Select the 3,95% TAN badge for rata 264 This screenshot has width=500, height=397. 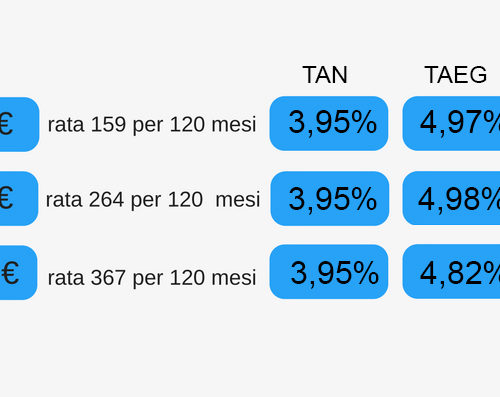click(x=330, y=198)
